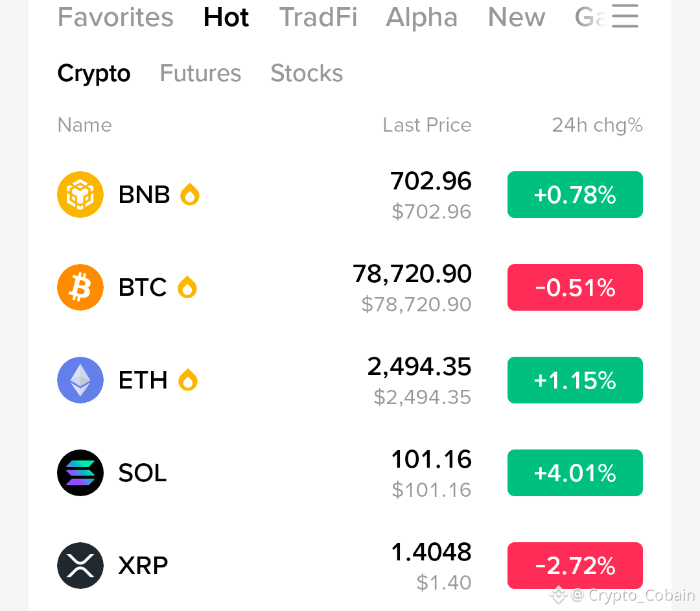Click the BNB +0.78% change badge
Viewport: 700px width, 611px height.
pos(575,195)
